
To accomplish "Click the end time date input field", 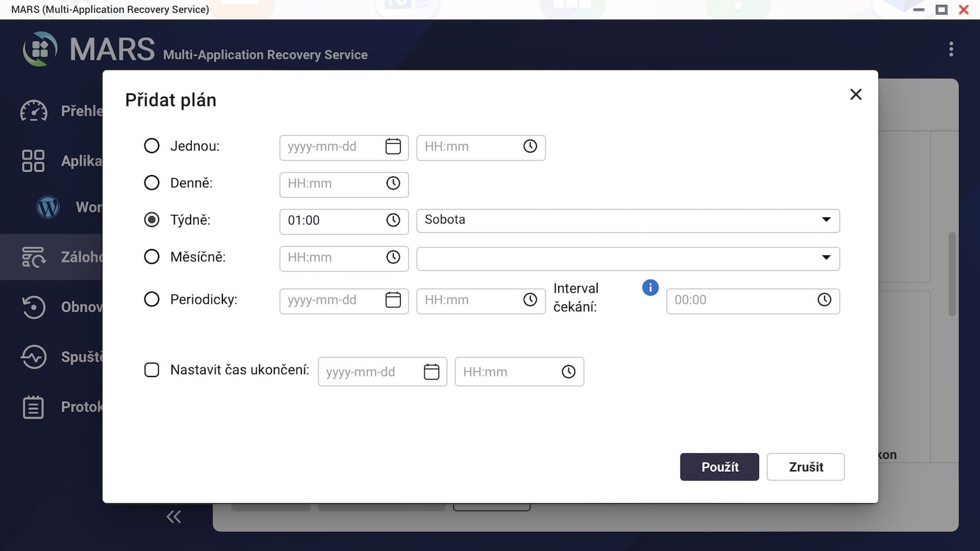I will (x=383, y=372).
